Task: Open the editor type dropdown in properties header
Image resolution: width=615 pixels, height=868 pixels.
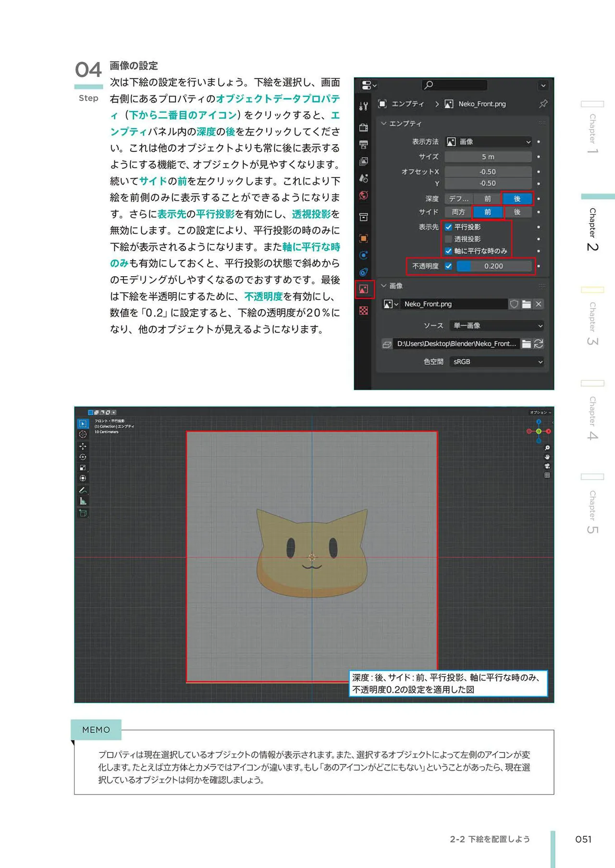Action: pos(369,86)
